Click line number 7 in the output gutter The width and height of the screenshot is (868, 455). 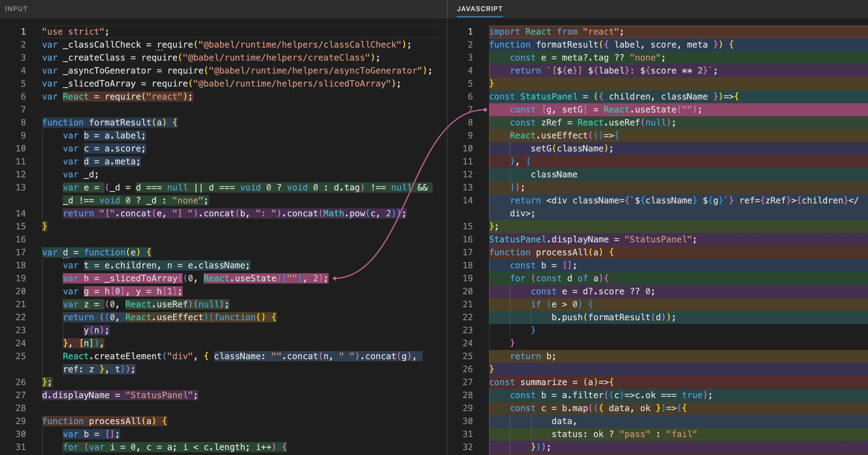(470, 109)
